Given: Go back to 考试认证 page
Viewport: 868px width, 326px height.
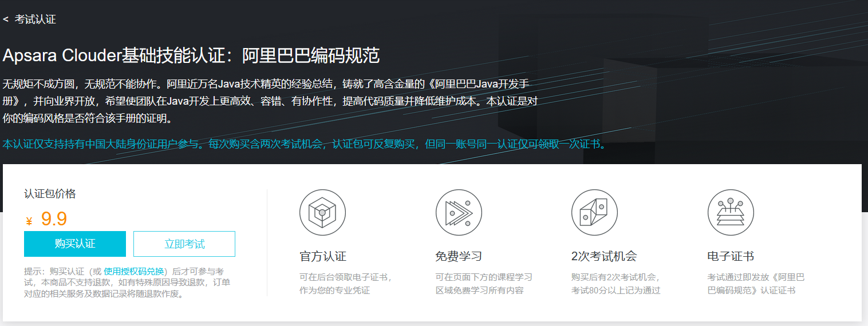Looking at the screenshot, I should click(x=35, y=19).
